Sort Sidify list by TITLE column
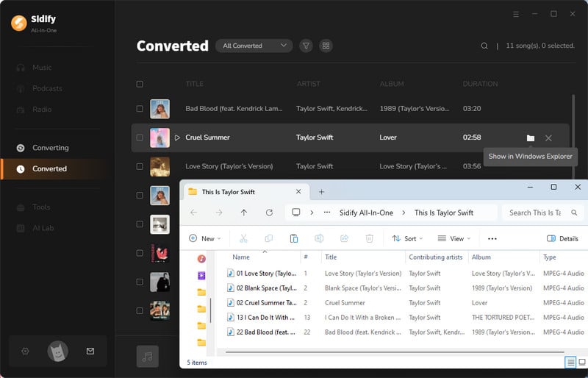Screen dimensions: 588x378 pyautogui.click(x=194, y=84)
